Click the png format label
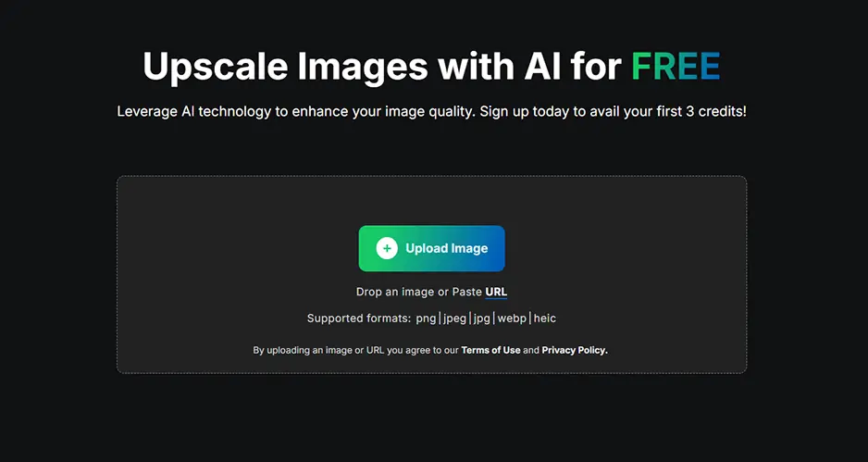The width and height of the screenshot is (868, 462). pyautogui.click(x=427, y=318)
